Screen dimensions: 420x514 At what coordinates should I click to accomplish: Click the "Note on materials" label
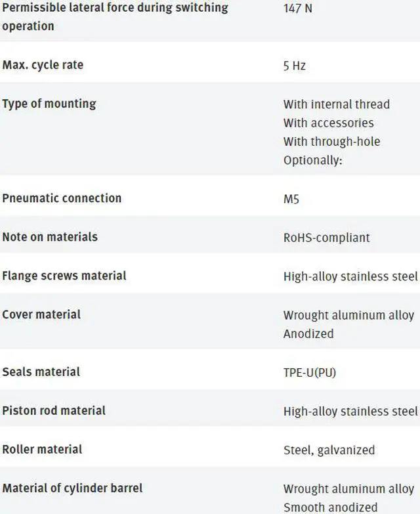50,236
